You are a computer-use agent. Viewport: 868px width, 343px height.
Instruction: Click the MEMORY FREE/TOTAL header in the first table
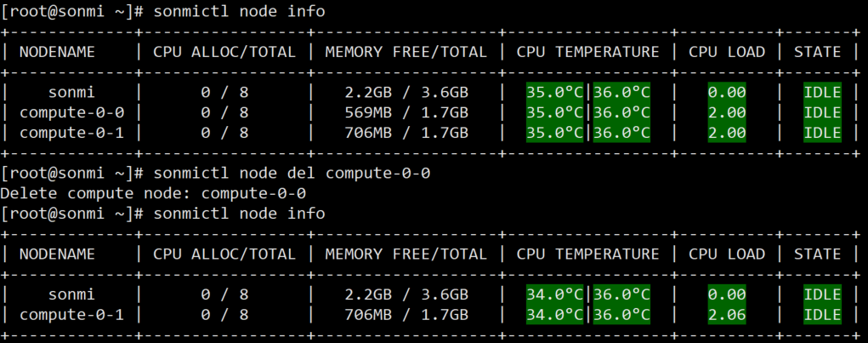406,52
